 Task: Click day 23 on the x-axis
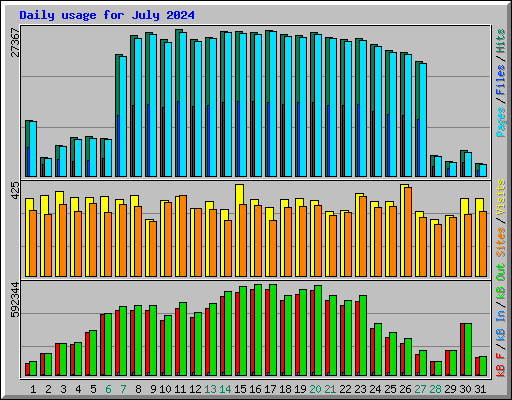(x=360, y=389)
